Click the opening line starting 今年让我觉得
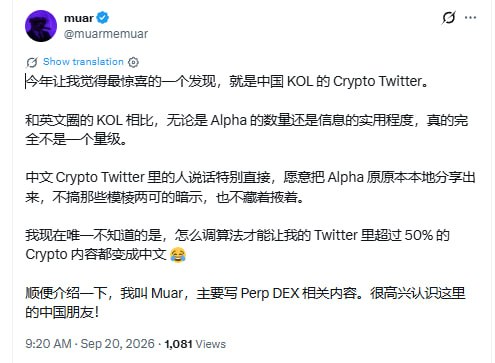495x363 pixels. click(x=227, y=81)
